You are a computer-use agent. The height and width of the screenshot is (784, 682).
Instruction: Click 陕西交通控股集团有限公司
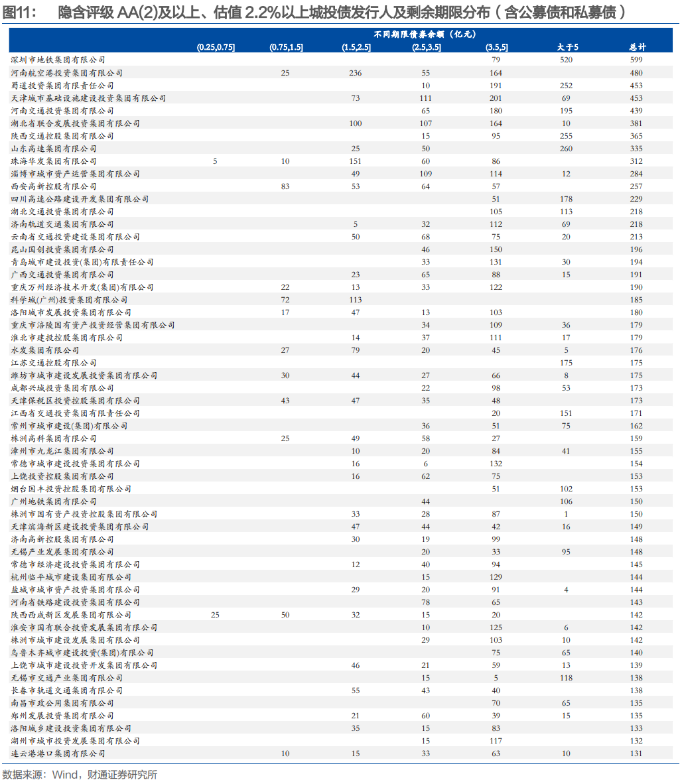tap(62, 136)
